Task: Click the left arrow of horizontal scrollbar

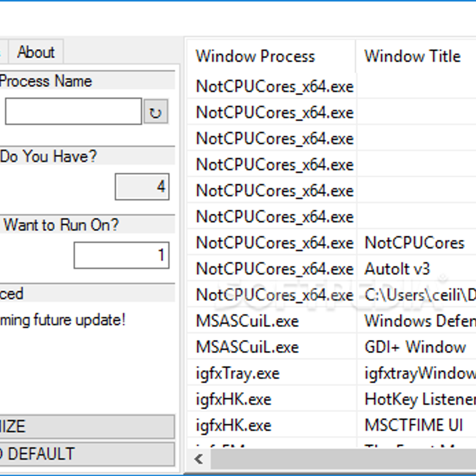Action: pos(199,459)
